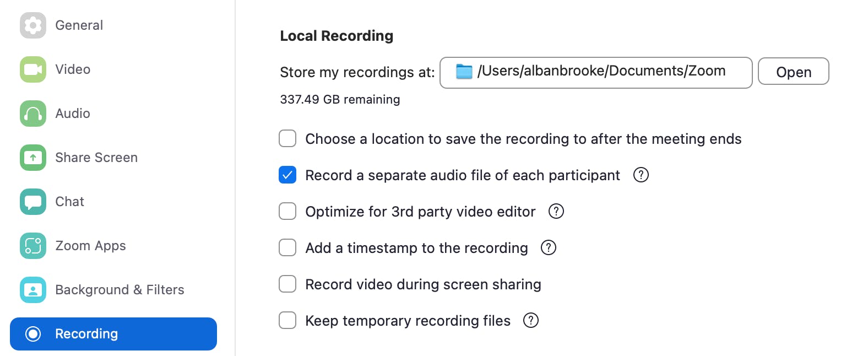Select the Video camera icon
The width and height of the screenshot is (868, 356).
[32, 69]
